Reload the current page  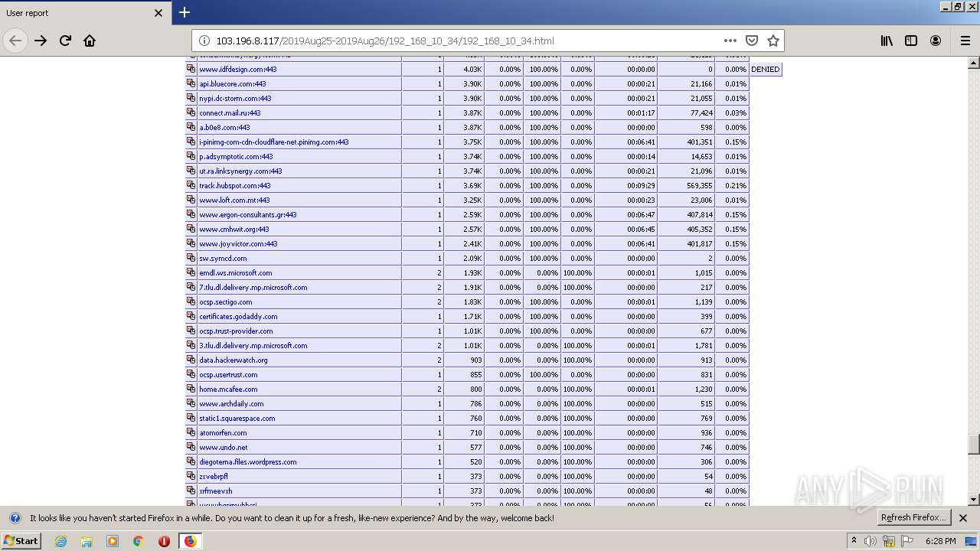[65, 41]
